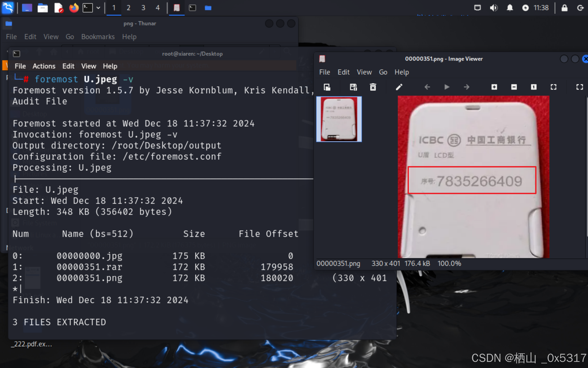The width and height of the screenshot is (588, 368).
Task: Zoom out of the image
Action: (x=514, y=87)
